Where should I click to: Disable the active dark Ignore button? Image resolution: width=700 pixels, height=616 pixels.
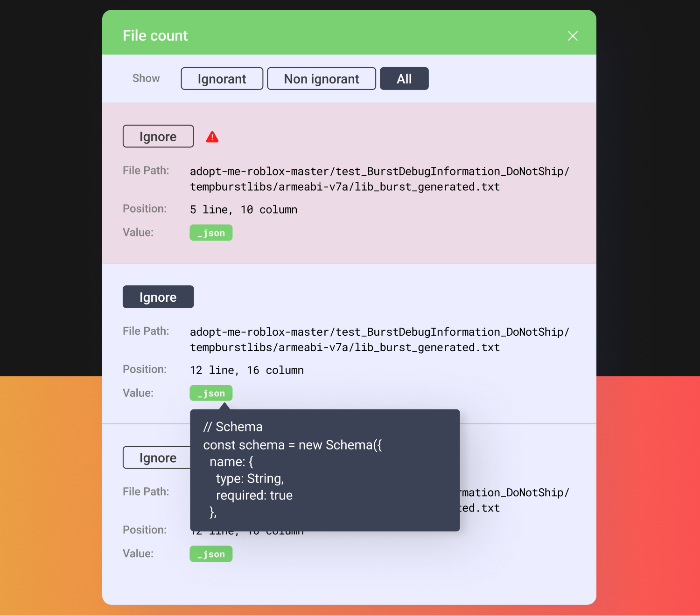[158, 297]
